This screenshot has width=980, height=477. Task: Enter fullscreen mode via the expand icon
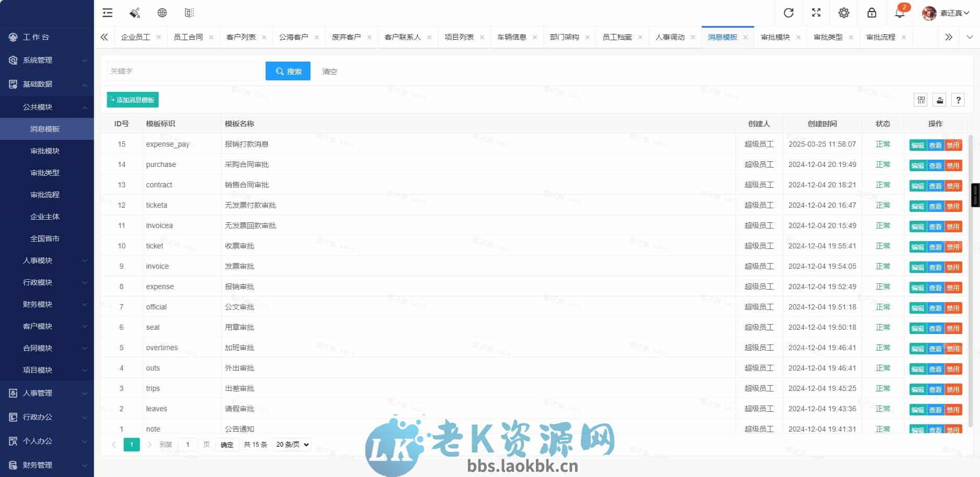coord(816,13)
